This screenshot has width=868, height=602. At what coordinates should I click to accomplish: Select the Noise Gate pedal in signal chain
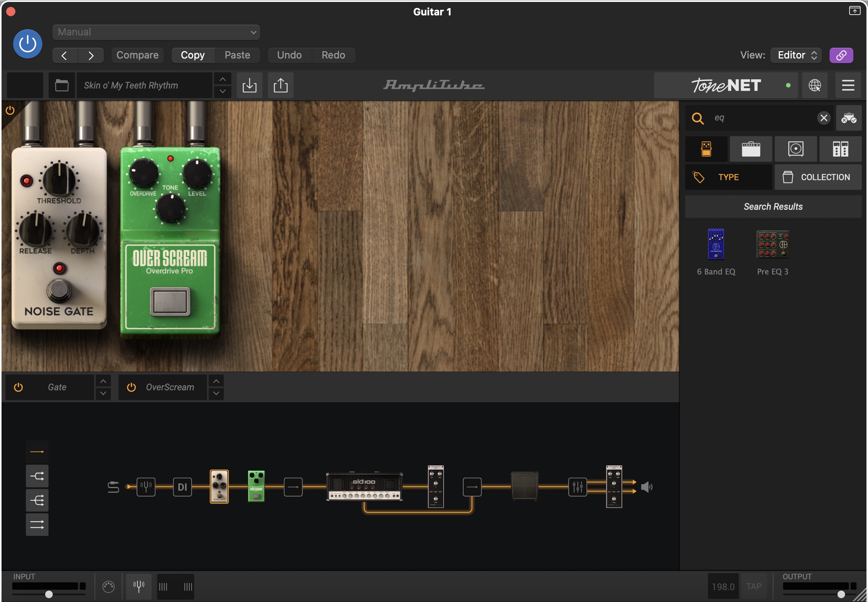coord(219,487)
